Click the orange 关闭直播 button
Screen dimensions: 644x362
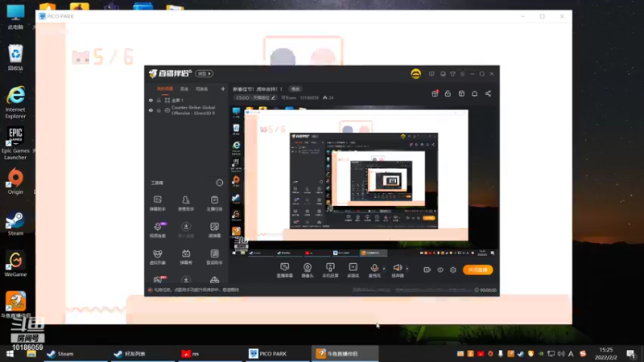tap(477, 269)
